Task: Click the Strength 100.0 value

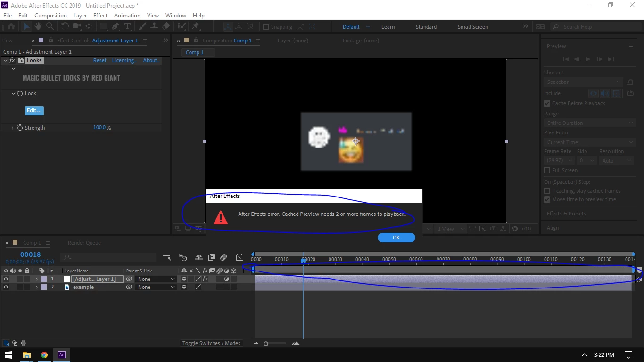Action: [x=99, y=128]
